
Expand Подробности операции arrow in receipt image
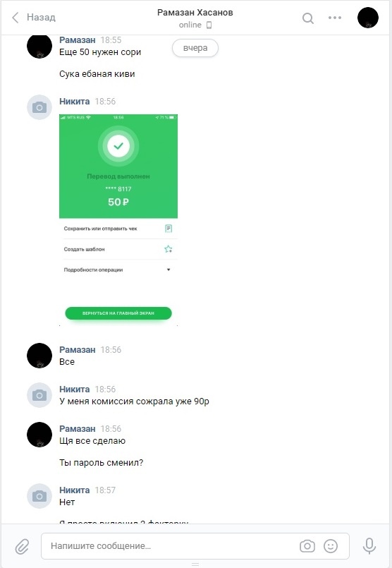169,270
